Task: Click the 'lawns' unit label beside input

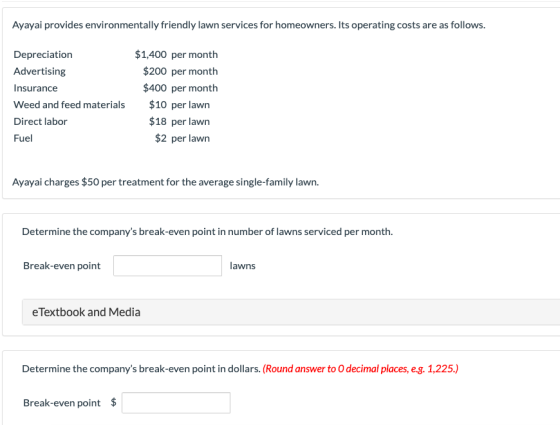Action: coord(242,266)
